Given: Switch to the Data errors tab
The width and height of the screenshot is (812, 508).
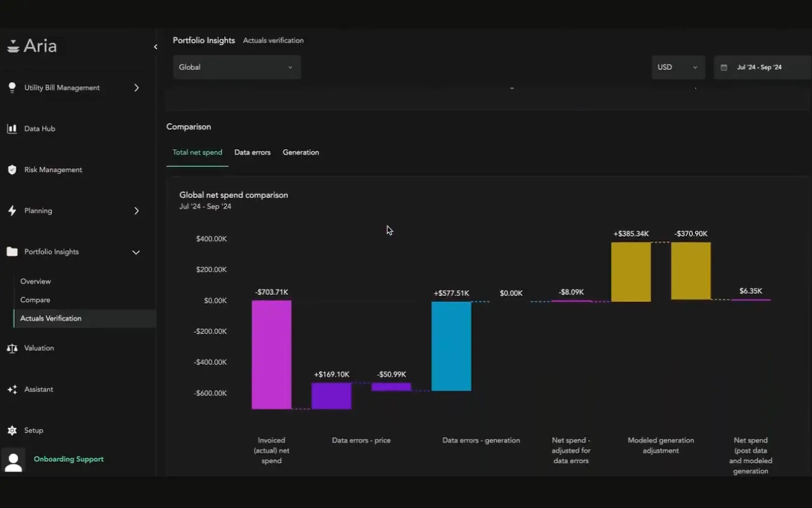Looking at the screenshot, I should point(252,152).
